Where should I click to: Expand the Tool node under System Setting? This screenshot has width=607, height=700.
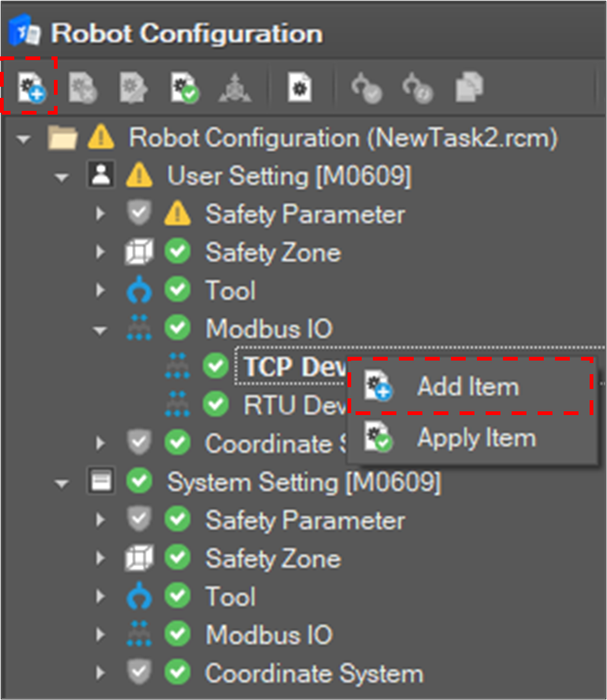point(99,596)
